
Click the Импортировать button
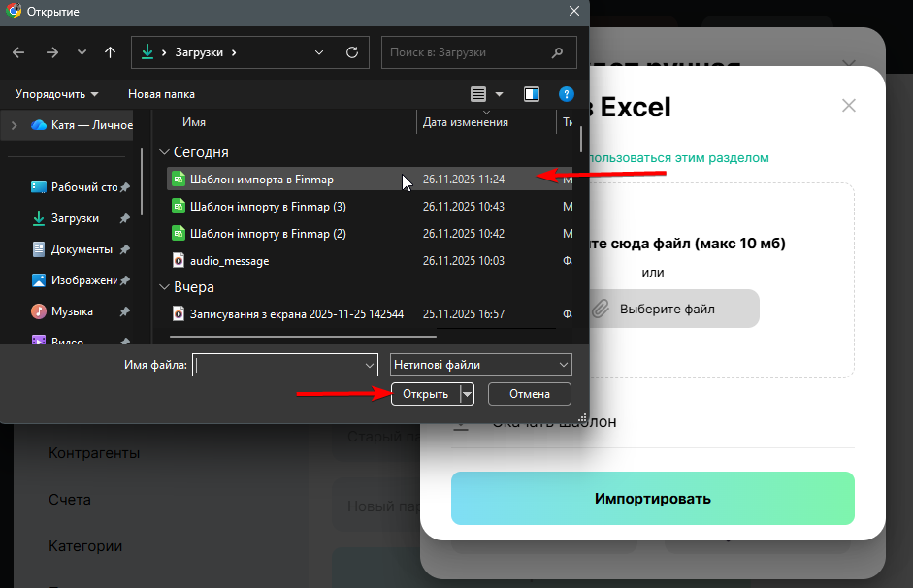[652, 499]
